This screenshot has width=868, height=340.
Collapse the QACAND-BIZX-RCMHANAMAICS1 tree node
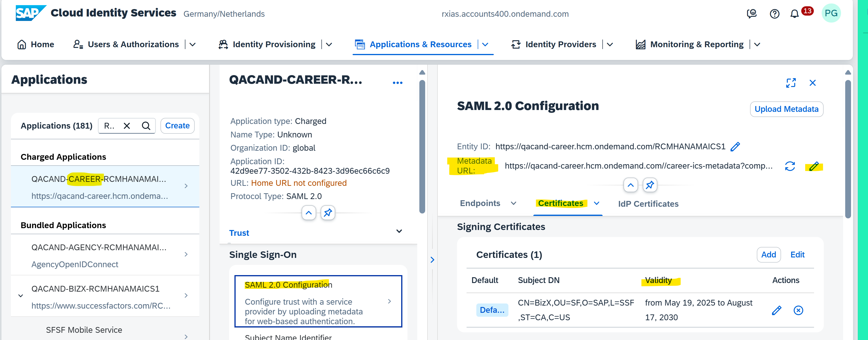20,296
